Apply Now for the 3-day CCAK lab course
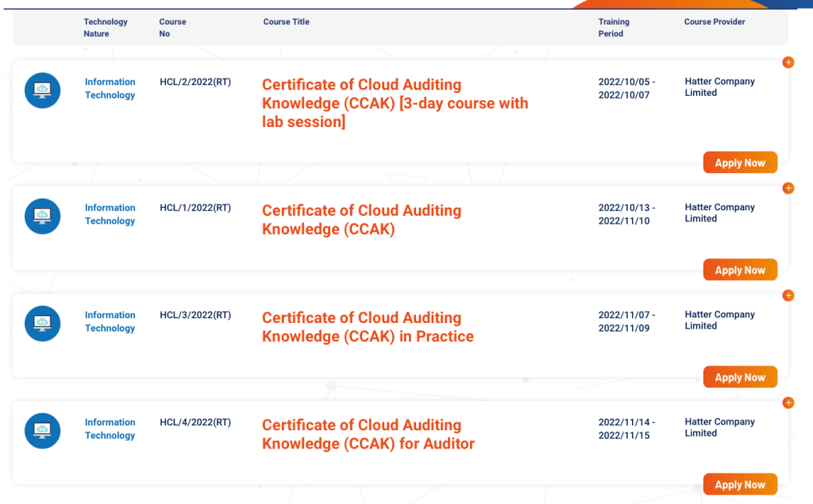The width and height of the screenshot is (813, 504). click(740, 163)
